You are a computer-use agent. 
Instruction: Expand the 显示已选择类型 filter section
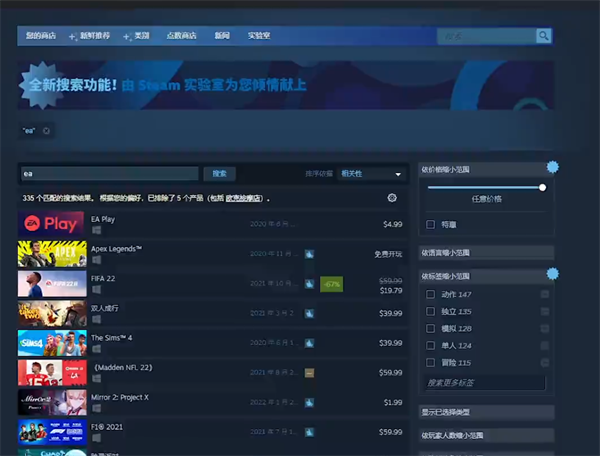(486, 412)
